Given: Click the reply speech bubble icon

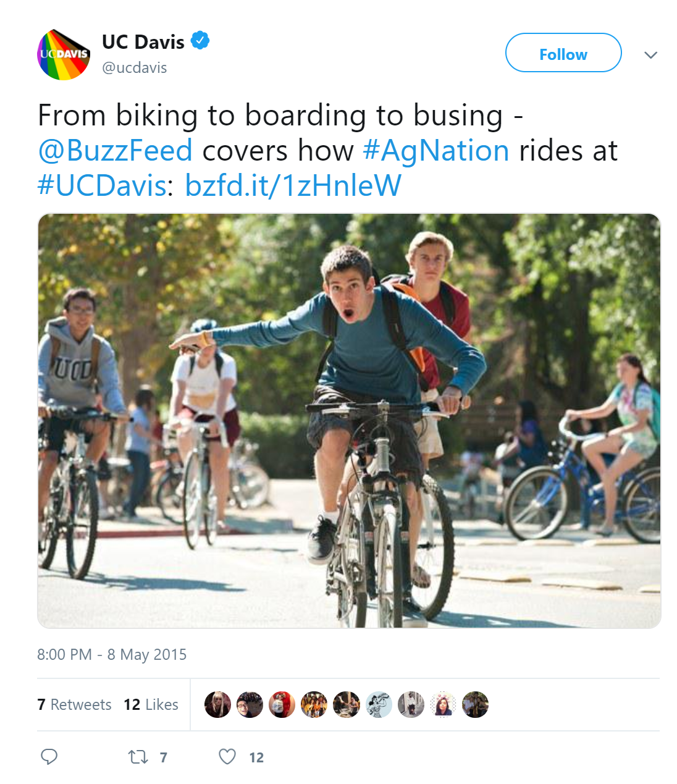Looking at the screenshot, I should [x=49, y=757].
